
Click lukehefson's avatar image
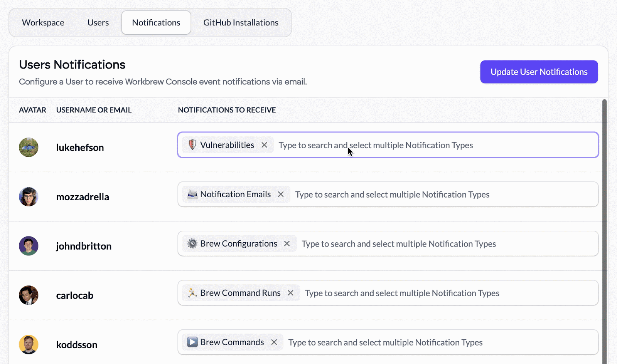click(29, 147)
